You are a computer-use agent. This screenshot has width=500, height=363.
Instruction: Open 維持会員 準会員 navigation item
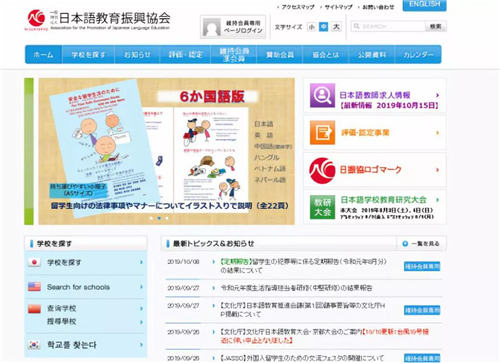coord(234,54)
